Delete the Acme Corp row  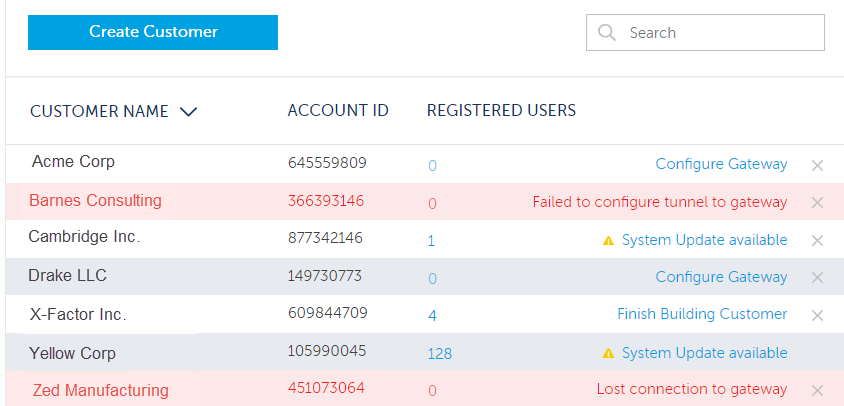[x=817, y=165]
